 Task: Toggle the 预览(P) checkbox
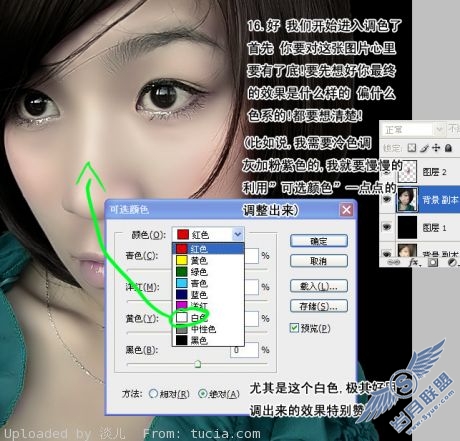pos(294,328)
